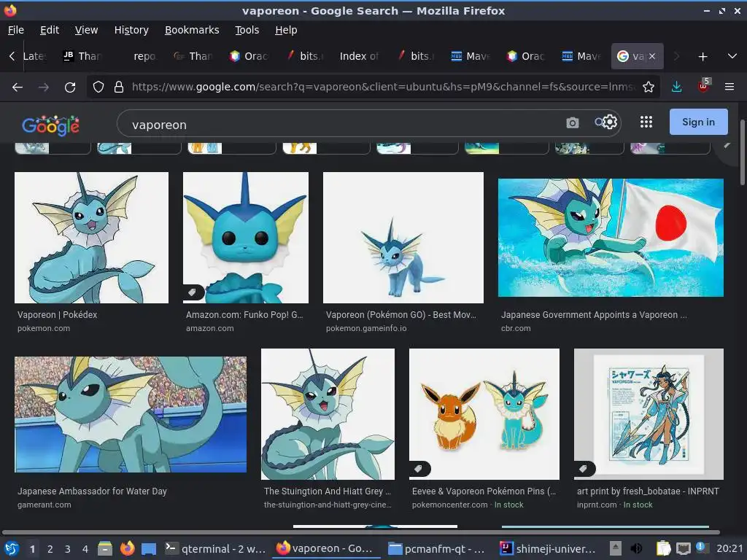Click the pokemoncenter.com source link
The height and width of the screenshot is (560, 747).
click(x=449, y=505)
